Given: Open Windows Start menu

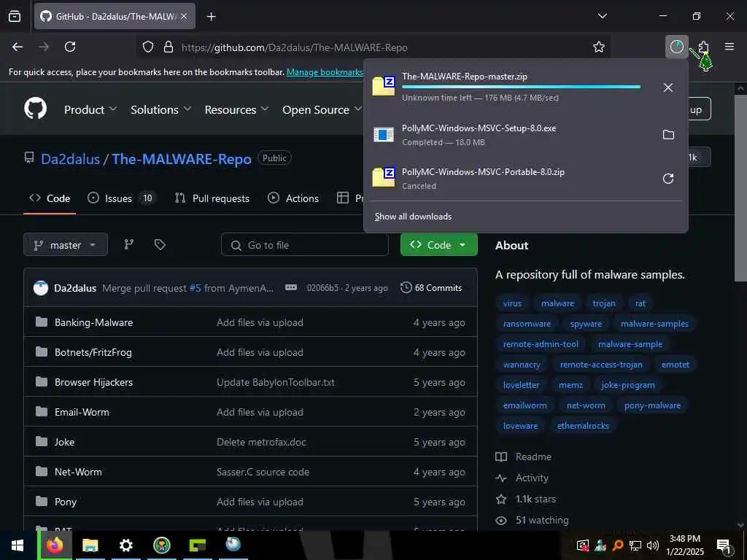Looking at the screenshot, I should [18, 545].
